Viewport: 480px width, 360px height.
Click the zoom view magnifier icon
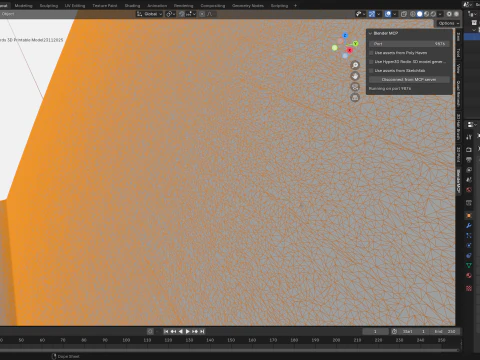[355, 65]
